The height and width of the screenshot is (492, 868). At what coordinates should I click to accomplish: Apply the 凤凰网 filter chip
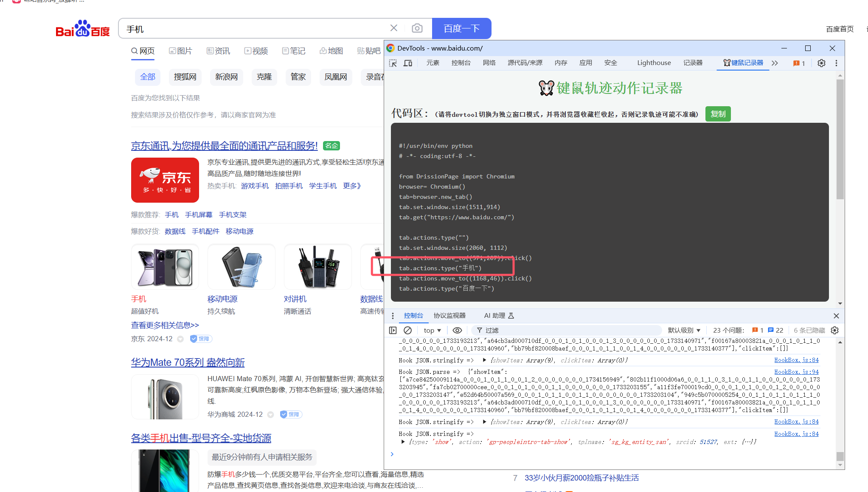[336, 77]
